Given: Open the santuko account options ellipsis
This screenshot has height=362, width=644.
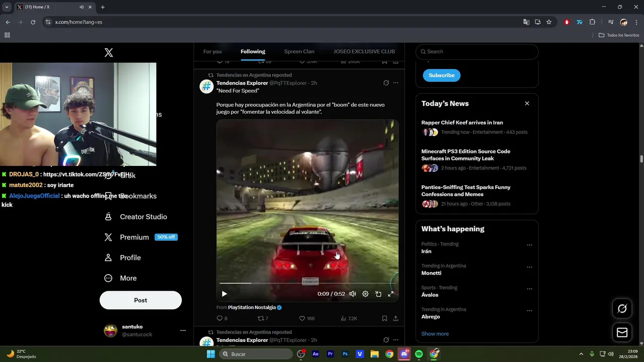Looking at the screenshot, I should coord(183,330).
